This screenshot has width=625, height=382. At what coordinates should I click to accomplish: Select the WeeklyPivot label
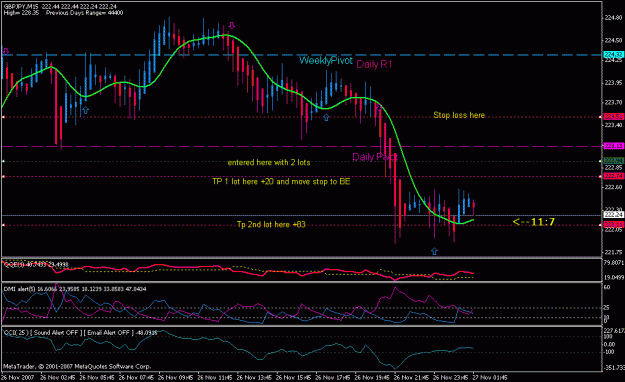[x=326, y=61]
